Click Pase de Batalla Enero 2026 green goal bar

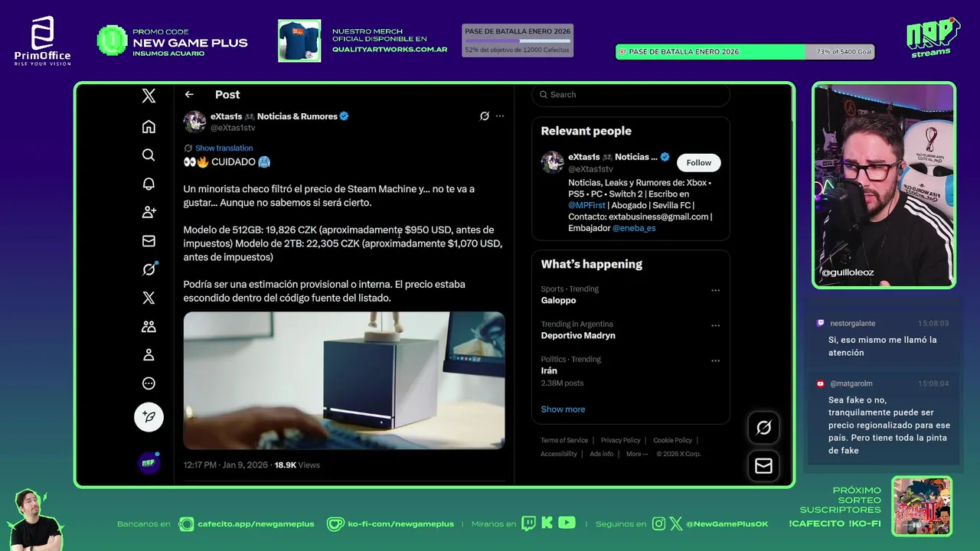click(x=745, y=52)
